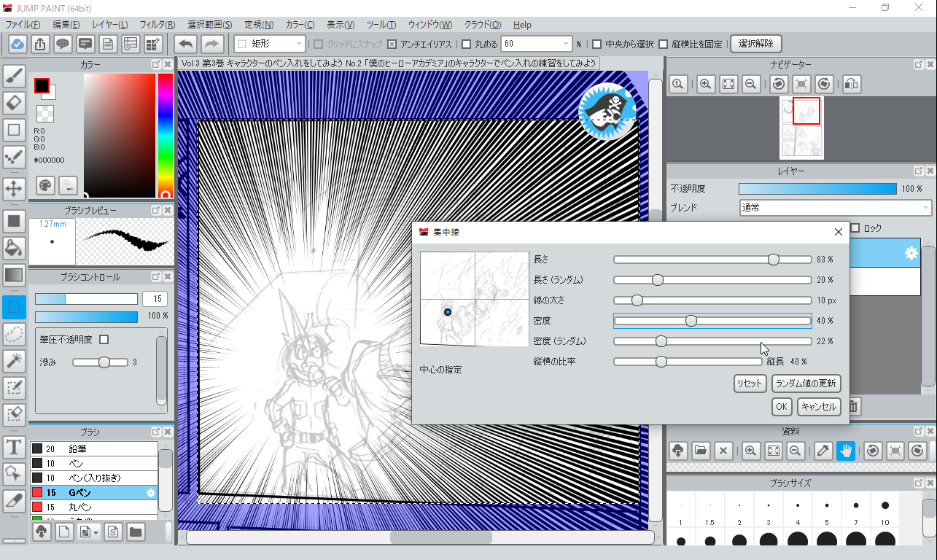Image resolution: width=937 pixels, height=560 pixels.
Task: Click the Undo arrow in the top toolbar
Action: pos(187,44)
